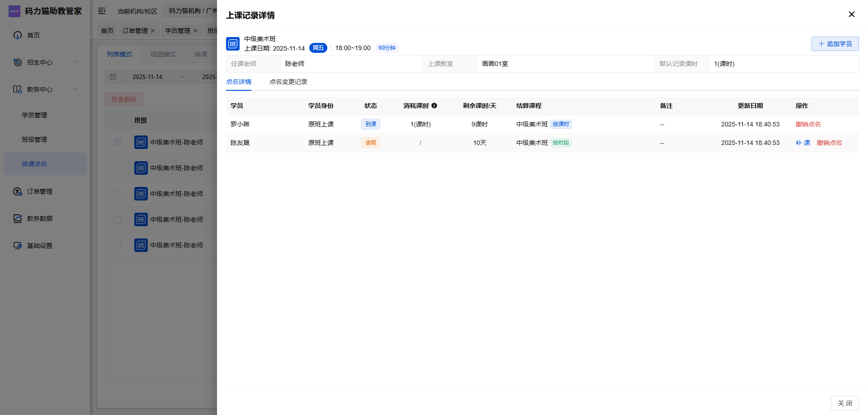This screenshot has width=868, height=415.
Task: Click the 关闭 button at bottom
Action: pos(844,403)
